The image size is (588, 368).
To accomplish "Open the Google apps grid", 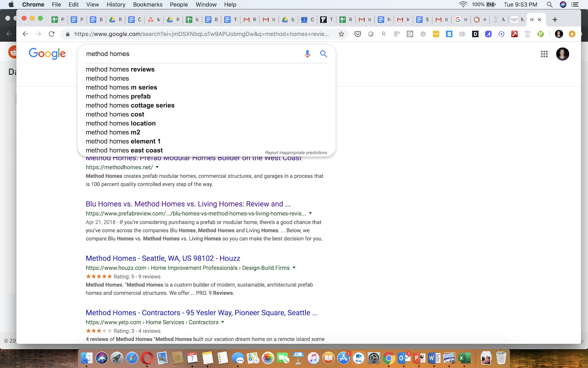I will point(544,54).
